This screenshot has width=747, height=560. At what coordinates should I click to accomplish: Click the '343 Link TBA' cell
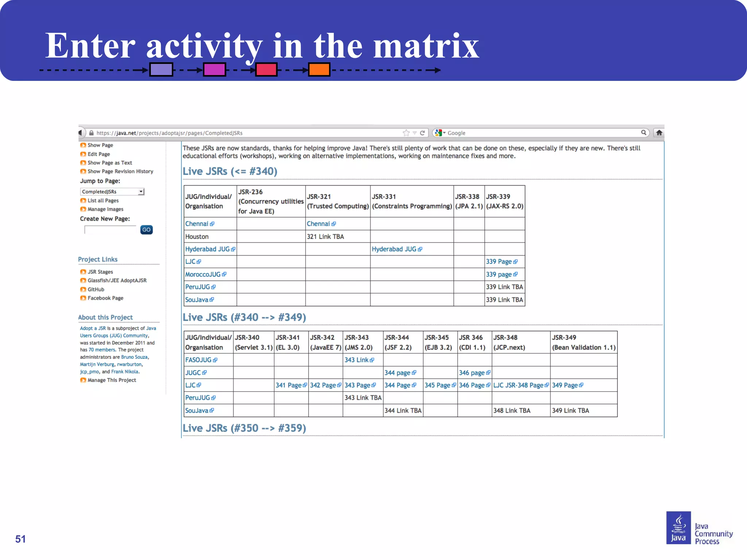tap(363, 398)
